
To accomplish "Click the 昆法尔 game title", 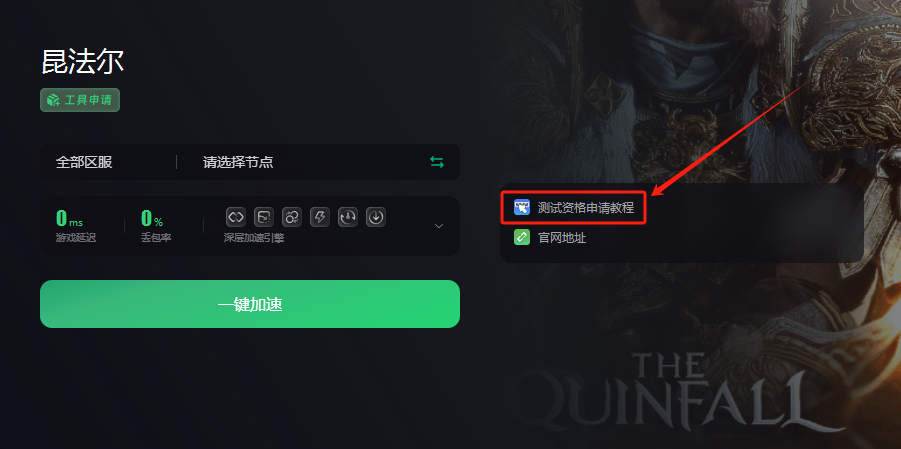I will tap(83, 62).
